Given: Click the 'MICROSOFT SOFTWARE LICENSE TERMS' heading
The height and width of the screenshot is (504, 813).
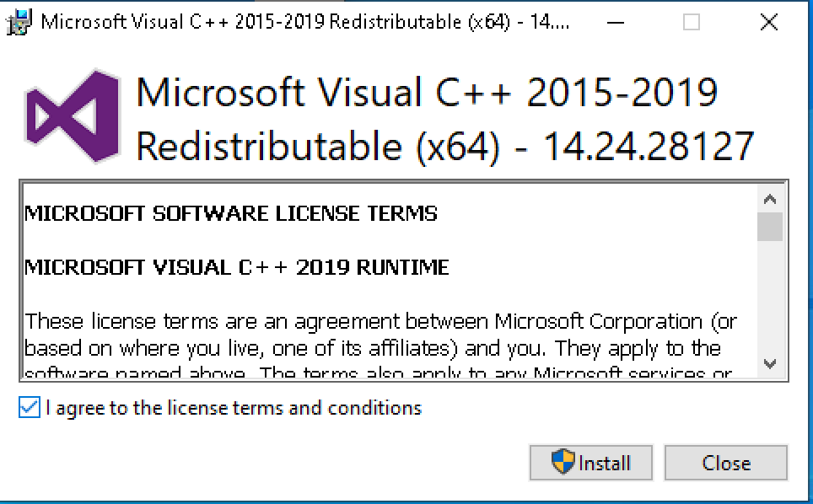Looking at the screenshot, I should coord(231,213).
